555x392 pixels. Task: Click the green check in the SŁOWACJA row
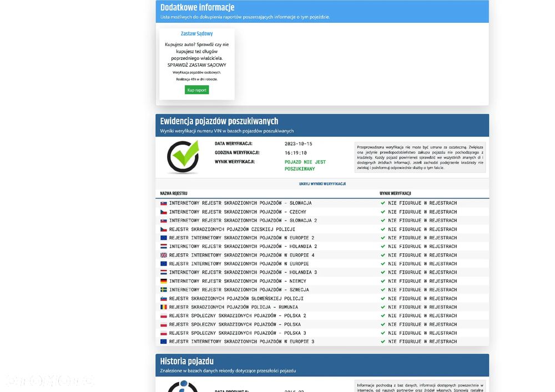pyautogui.click(x=382, y=203)
